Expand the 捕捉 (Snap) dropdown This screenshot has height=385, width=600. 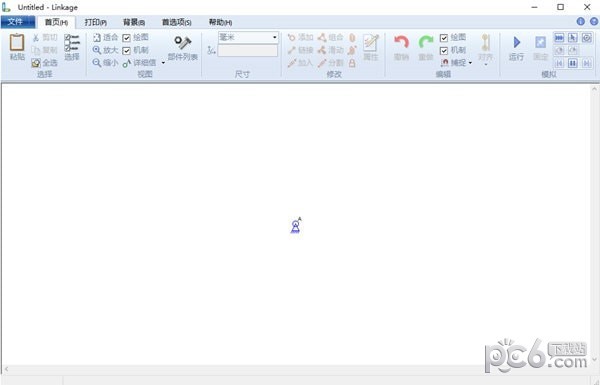(x=470, y=63)
